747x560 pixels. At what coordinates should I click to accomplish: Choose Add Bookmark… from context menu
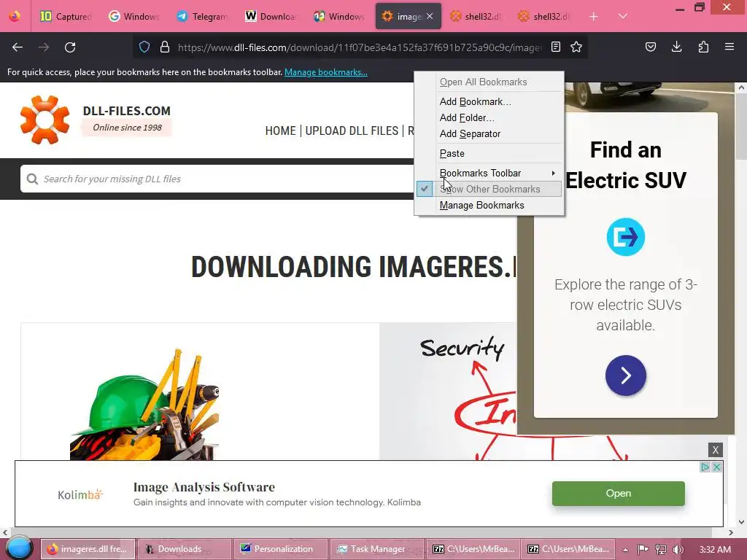click(489, 101)
